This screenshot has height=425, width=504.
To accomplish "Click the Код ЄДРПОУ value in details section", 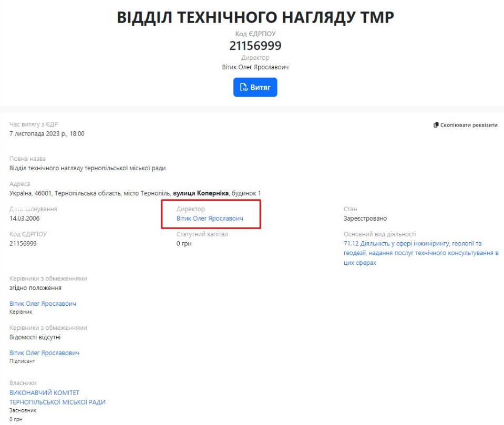I will click(23, 243).
